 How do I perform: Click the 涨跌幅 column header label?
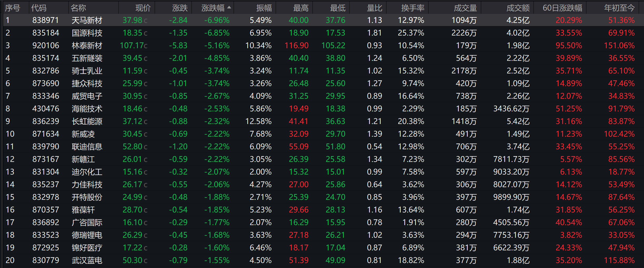[213, 8]
